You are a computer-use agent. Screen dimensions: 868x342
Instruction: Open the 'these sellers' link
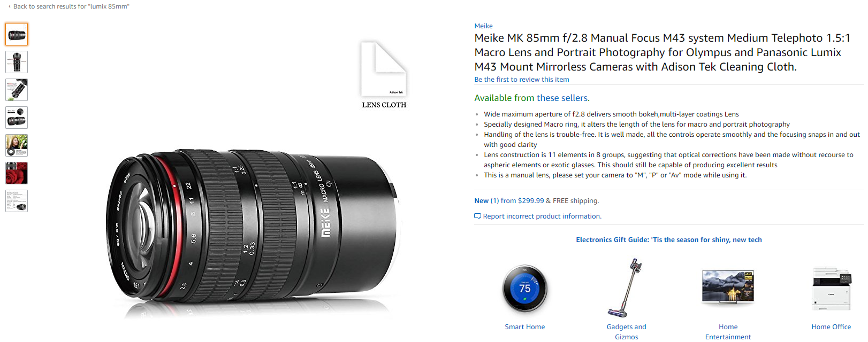click(x=563, y=98)
